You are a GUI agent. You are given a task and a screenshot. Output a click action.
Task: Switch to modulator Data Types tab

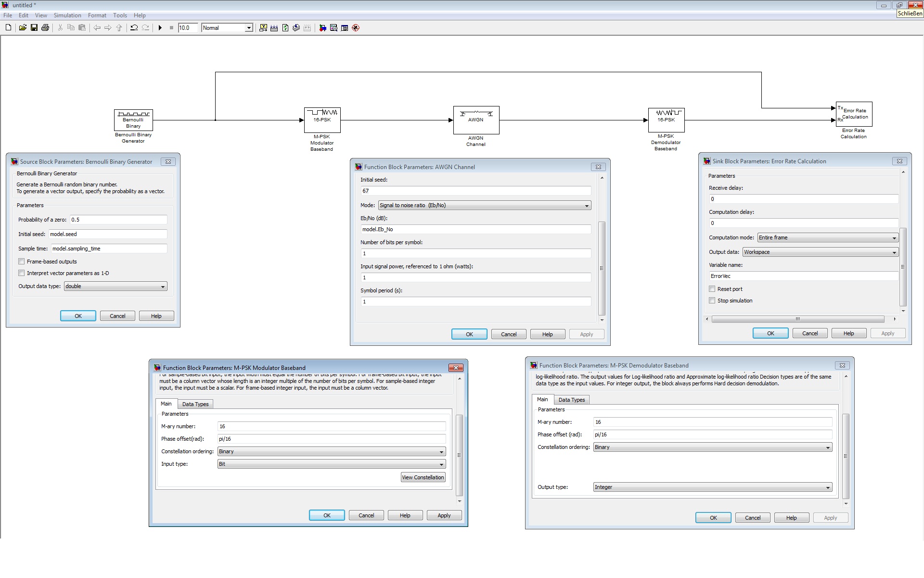[x=195, y=404]
